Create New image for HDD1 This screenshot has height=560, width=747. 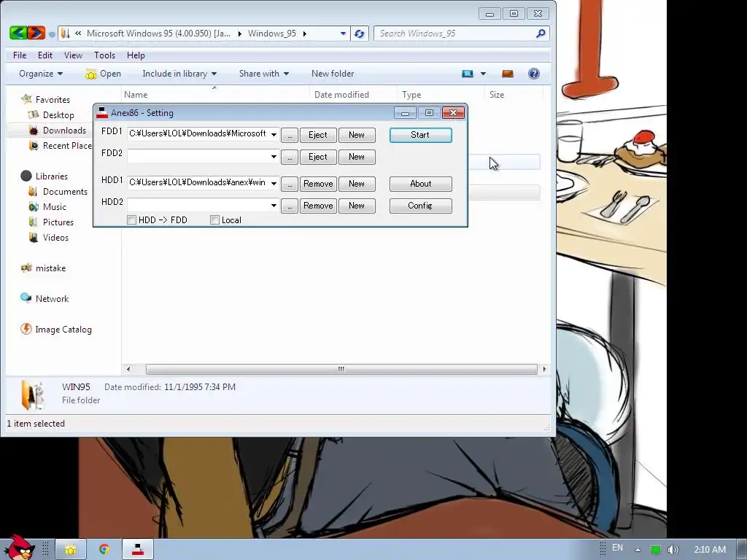coord(357,184)
